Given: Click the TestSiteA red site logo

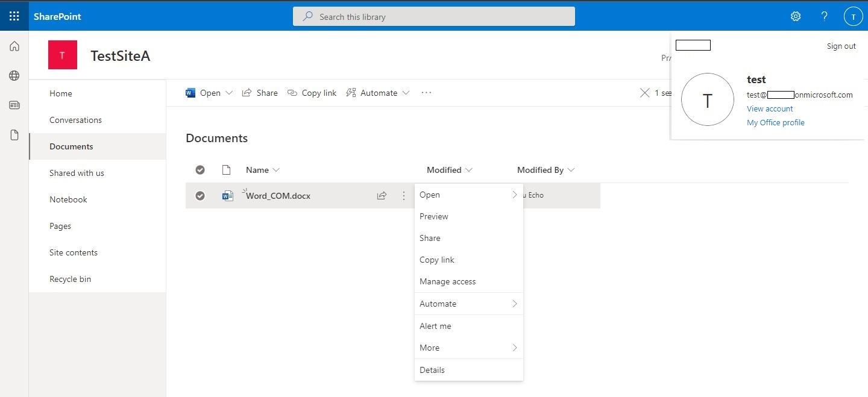Looking at the screenshot, I should pos(63,55).
